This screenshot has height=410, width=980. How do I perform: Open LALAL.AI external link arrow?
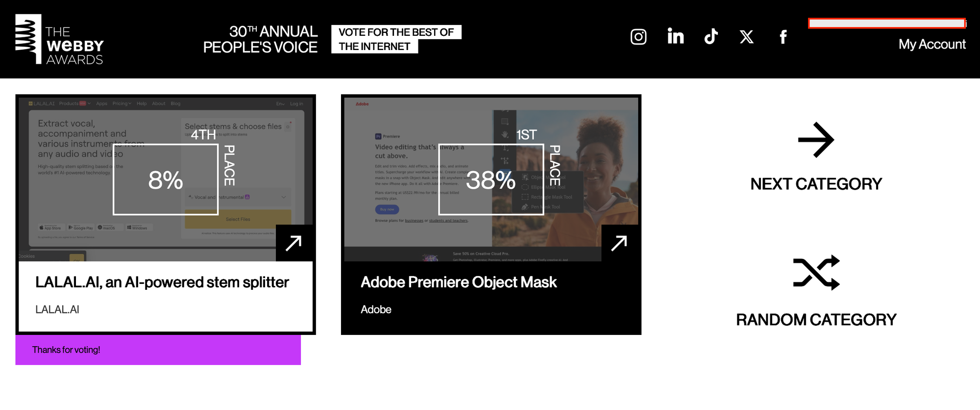[x=294, y=243]
